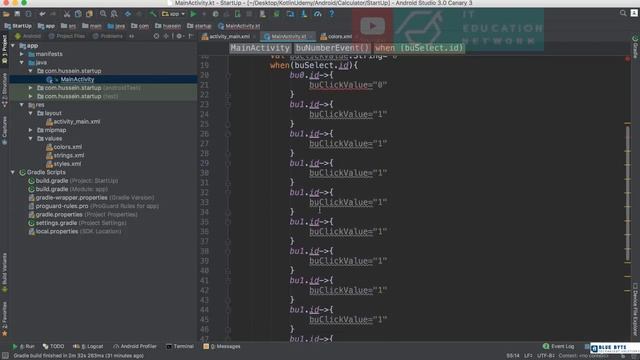
Task: Open local.properties file
Action: [x=74, y=231]
